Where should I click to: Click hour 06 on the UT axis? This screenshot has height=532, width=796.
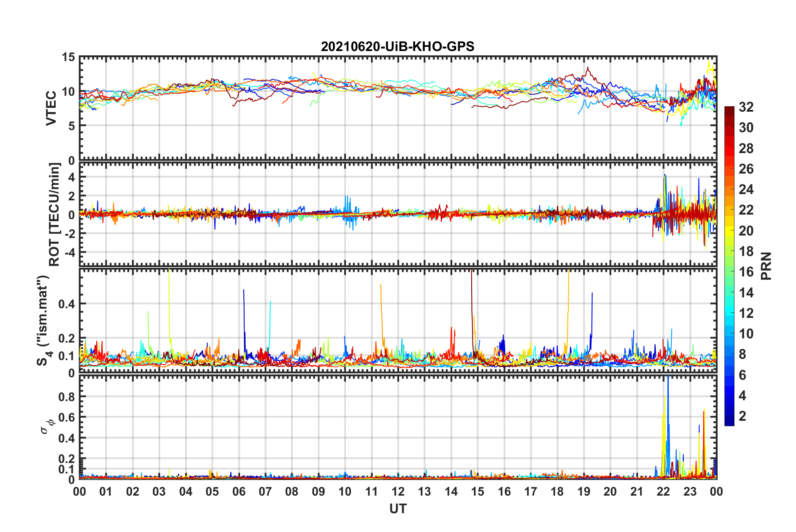[239, 491]
